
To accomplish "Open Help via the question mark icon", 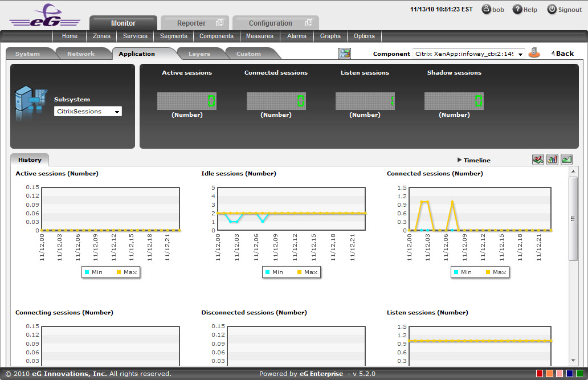I will (517, 9).
